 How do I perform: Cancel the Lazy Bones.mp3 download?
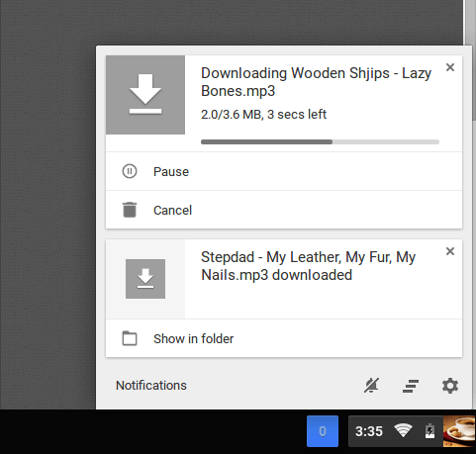[x=284, y=210]
